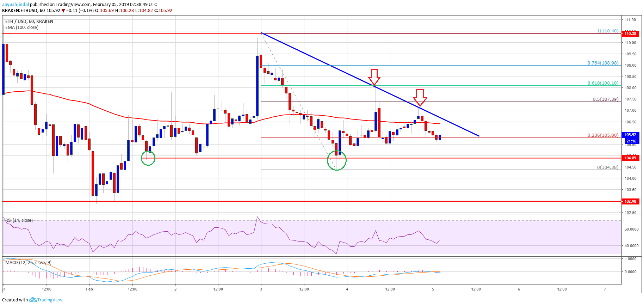Select the 1(110.40) Fibonacci label
The image size is (644, 306).
click(608, 31)
